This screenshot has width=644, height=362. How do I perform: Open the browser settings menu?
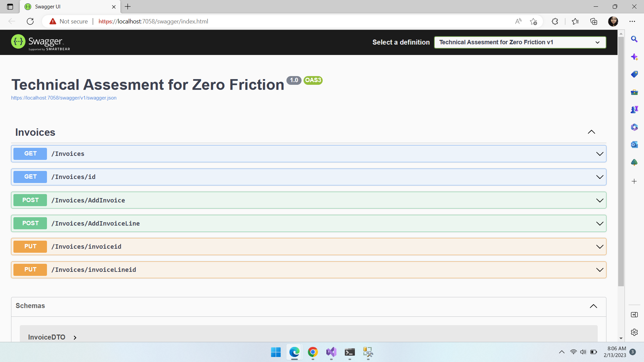click(x=633, y=21)
